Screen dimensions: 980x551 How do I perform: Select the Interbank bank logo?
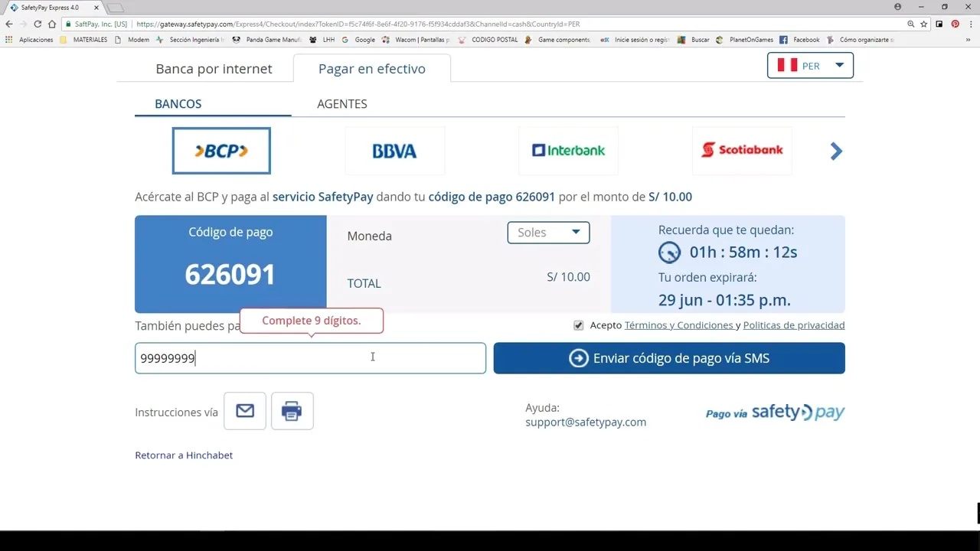coord(568,151)
